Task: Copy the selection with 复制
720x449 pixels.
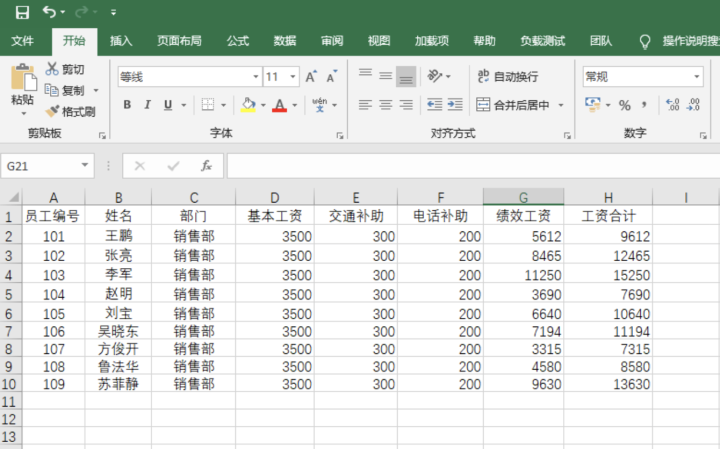Action: pos(65,90)
